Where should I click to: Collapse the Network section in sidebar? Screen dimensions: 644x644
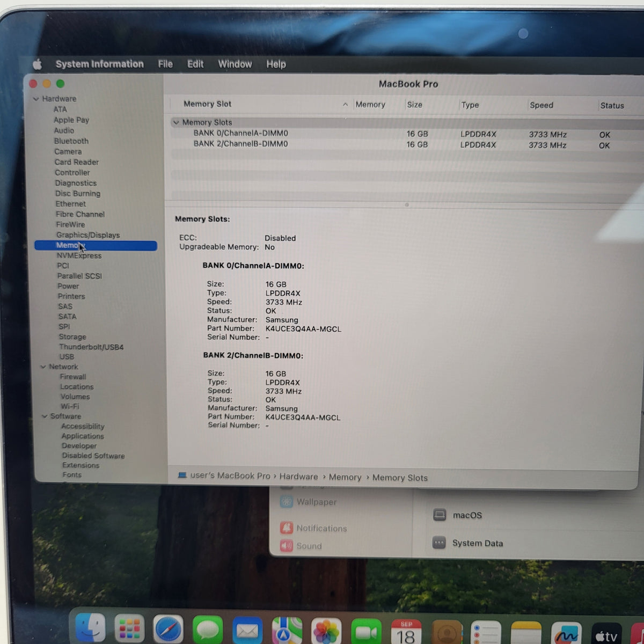[x=43, y=367]
